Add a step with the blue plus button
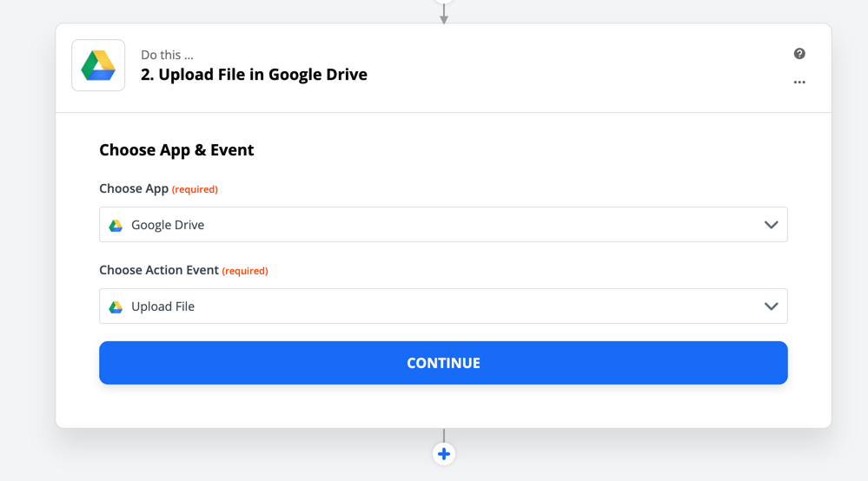 (x=443, y=454)
